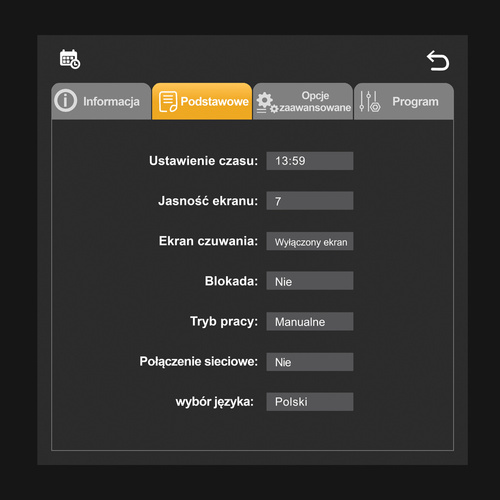This screenshot has height=500, width=500.
Task: Click the Tryb pracy label
Action: point(224,322)
